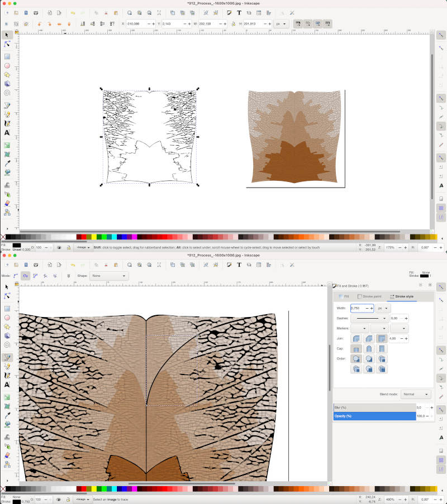Image resolution: width=447 pixels, height=504 pixels.
Task: Choose the 3D Box tool in top window
Action: [x=7, y=84]
